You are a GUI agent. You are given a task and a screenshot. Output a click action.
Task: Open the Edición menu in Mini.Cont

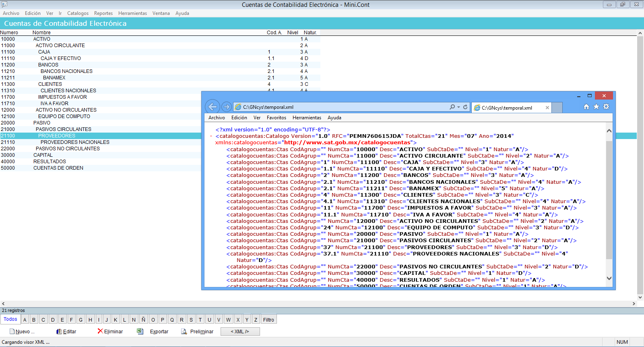pos(33,13)
